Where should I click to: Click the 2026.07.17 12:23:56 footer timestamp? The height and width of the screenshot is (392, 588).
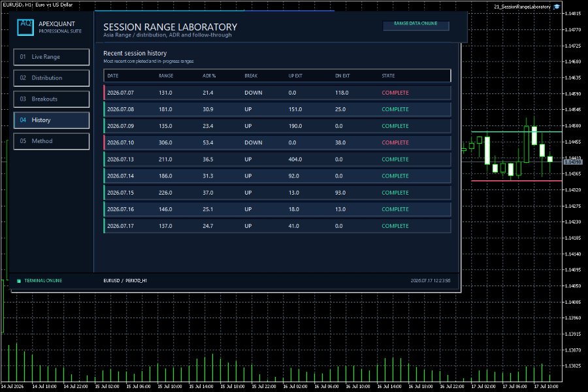(x=431, y=280)
